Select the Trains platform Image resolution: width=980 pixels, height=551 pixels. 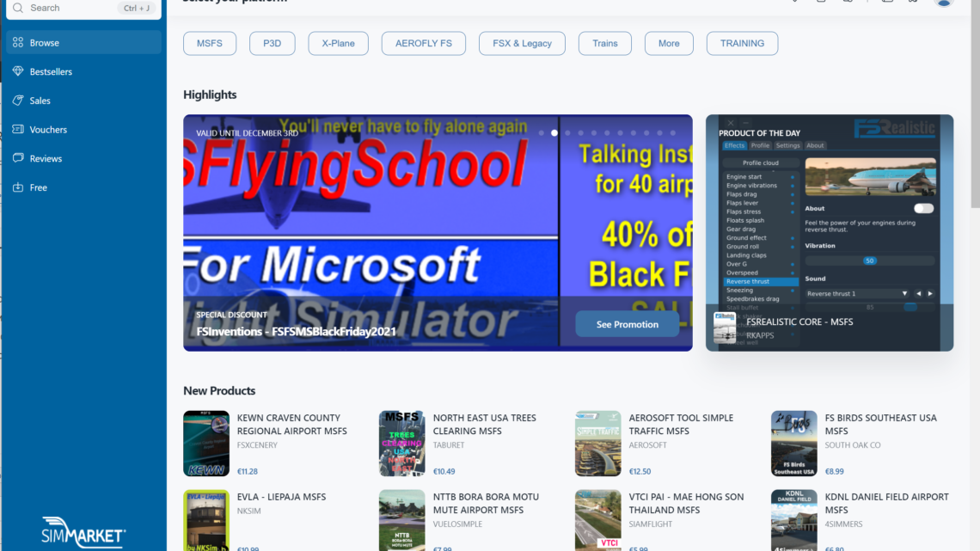coord(605,43)
